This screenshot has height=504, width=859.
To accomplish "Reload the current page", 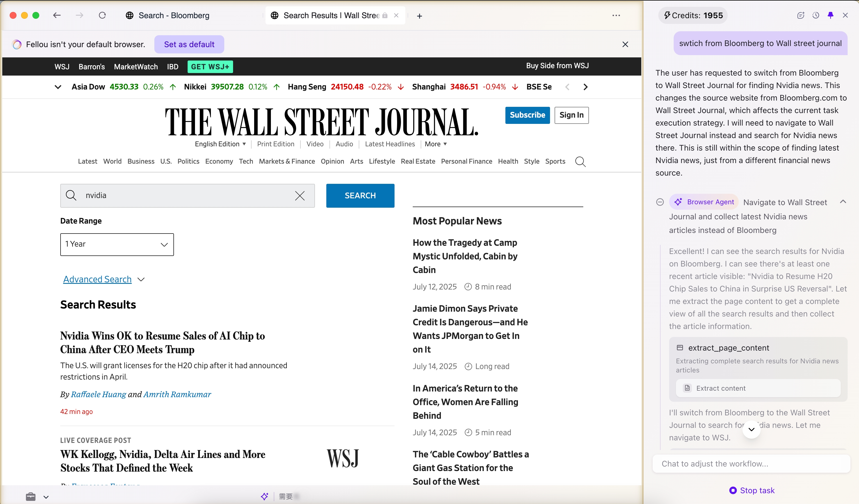I will click(x=102, y=15).
